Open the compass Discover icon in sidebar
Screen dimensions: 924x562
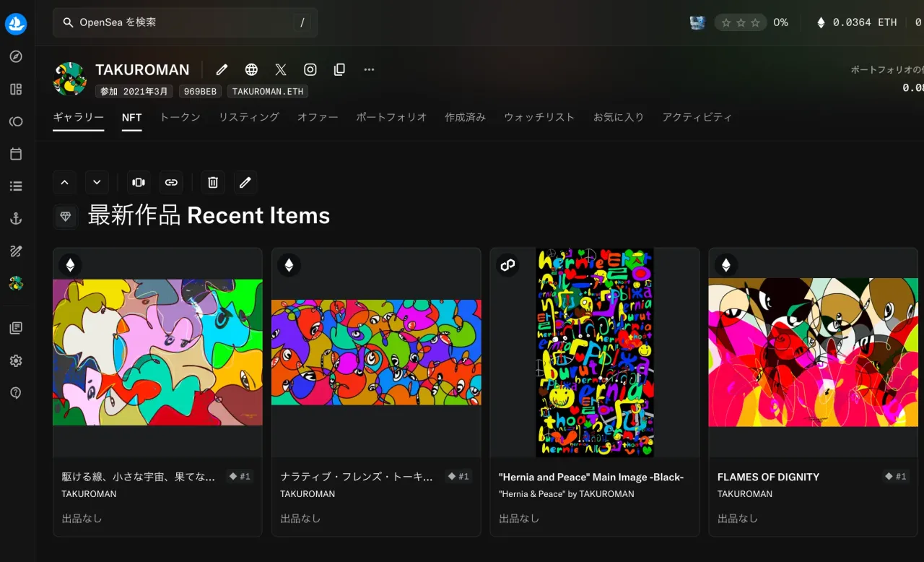click(x=16, y=56)
